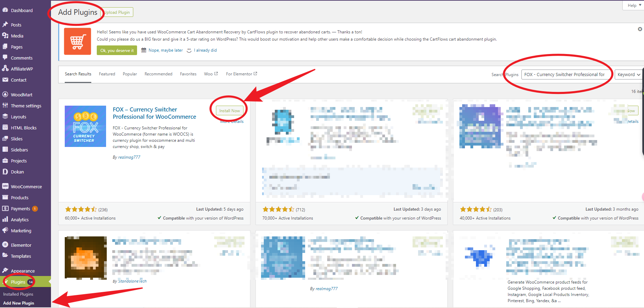Click the WooCommerce Woo icon
The width and height of the screenshot is (644, 308).
tap(5, 186)
